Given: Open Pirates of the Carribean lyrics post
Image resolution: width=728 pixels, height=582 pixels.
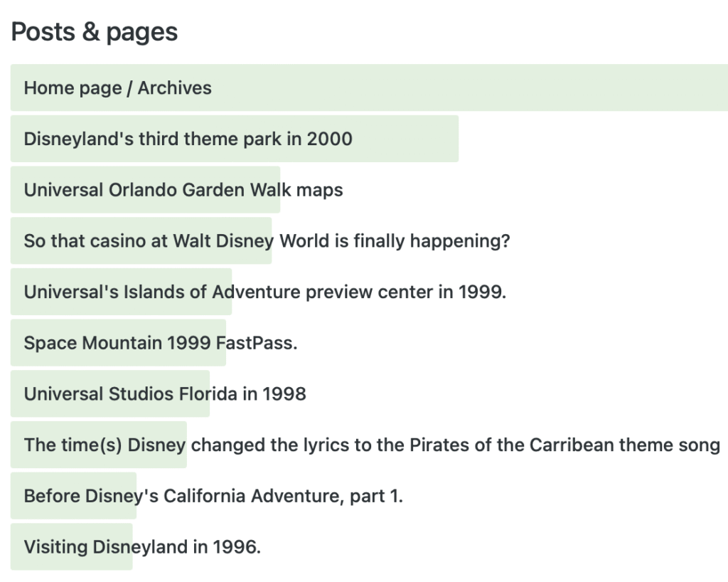Looking at the screenshot, I should [x=371, y=445].
